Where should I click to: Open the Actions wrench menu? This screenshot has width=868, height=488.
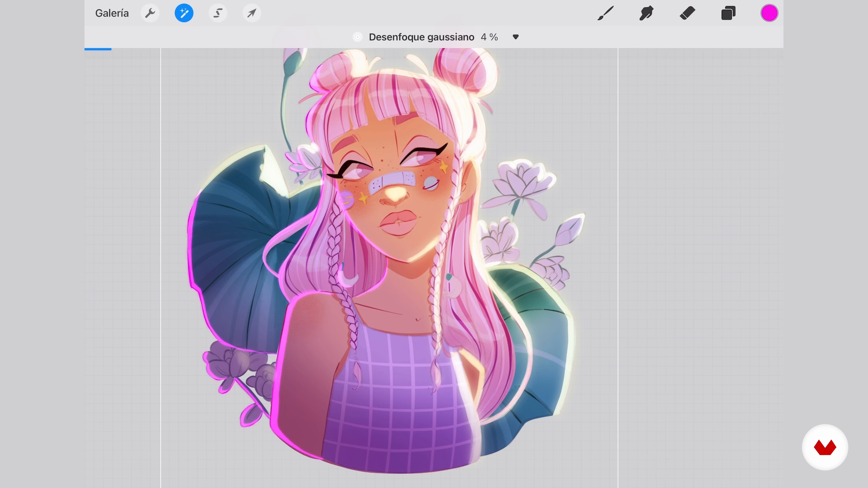pyautogui.click(x=150, y=13)
